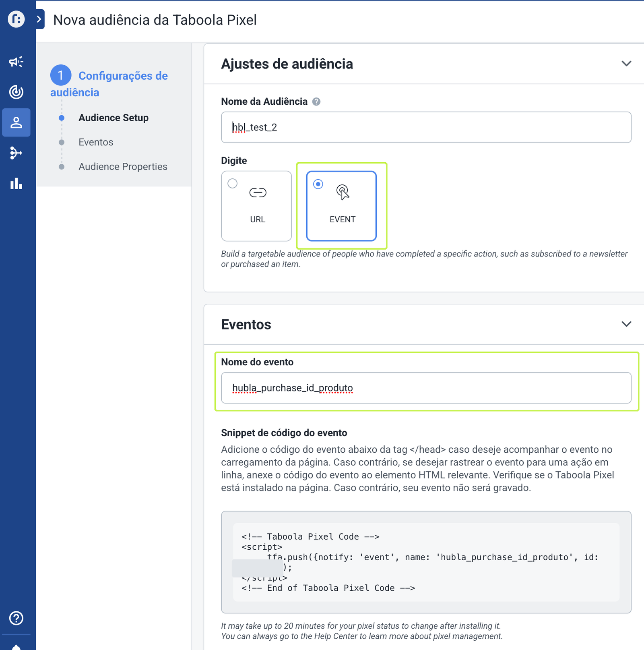Click the Taboola logo icon
The image size is (644, 650).
tap(16, 19)
